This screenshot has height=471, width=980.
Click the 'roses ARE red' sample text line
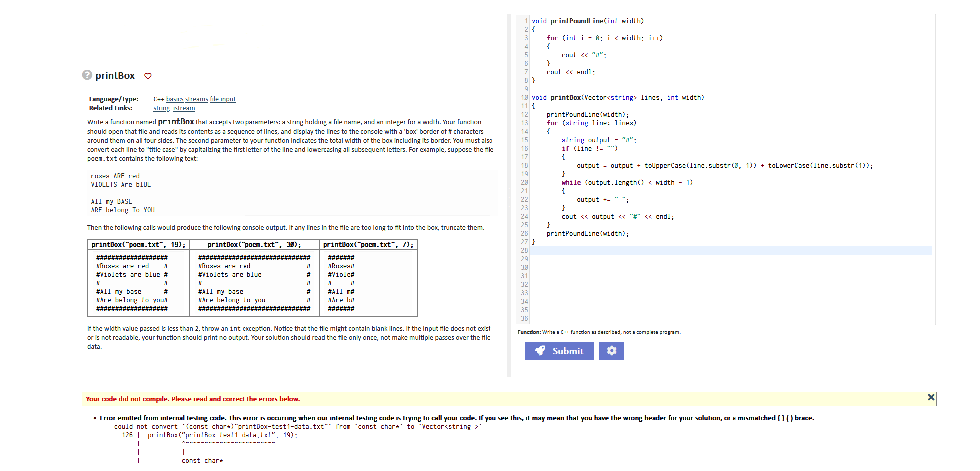pos(115,176)
